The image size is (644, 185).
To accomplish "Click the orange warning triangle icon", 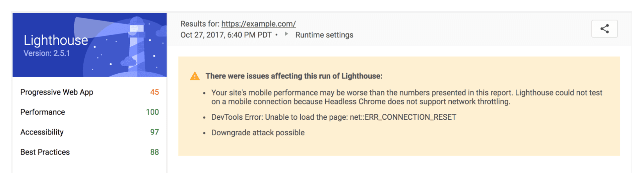I will coord(195,76).
